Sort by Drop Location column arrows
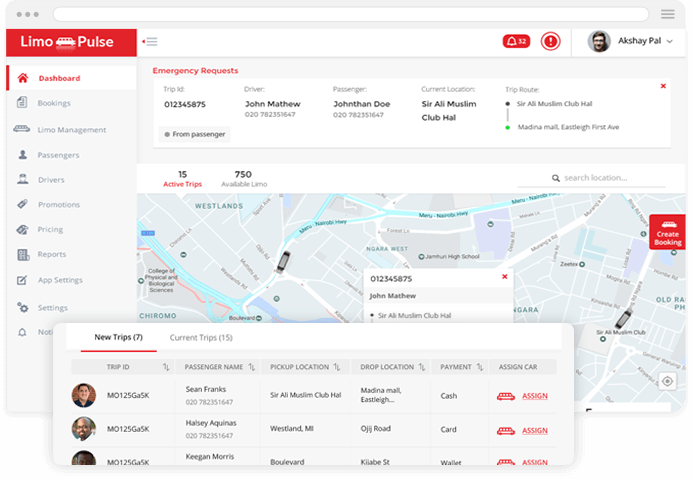Image resolution: width=692 pixels, height=479 pixels. click(421, 367)
